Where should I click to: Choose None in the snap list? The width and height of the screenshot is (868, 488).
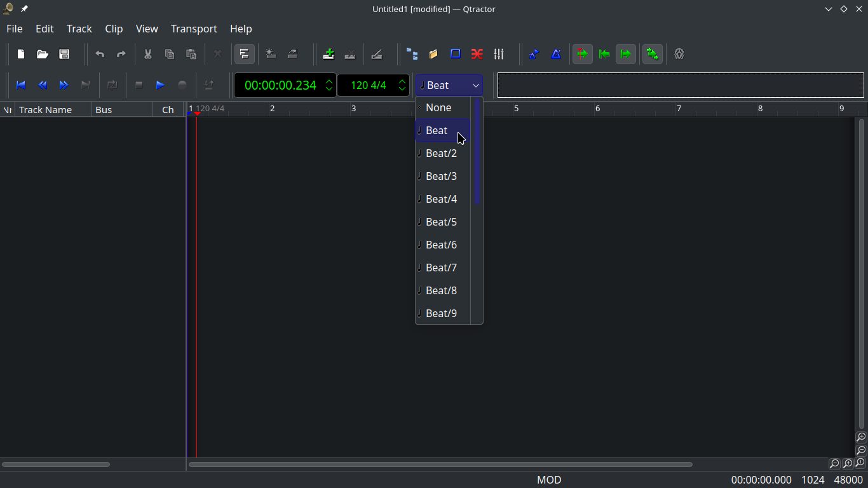(439, 107)
